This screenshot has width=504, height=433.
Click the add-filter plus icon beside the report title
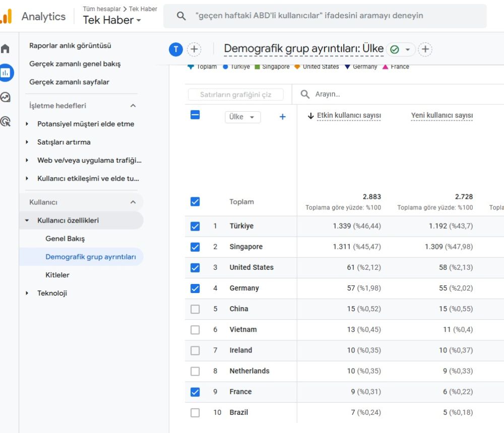(425, 49)
